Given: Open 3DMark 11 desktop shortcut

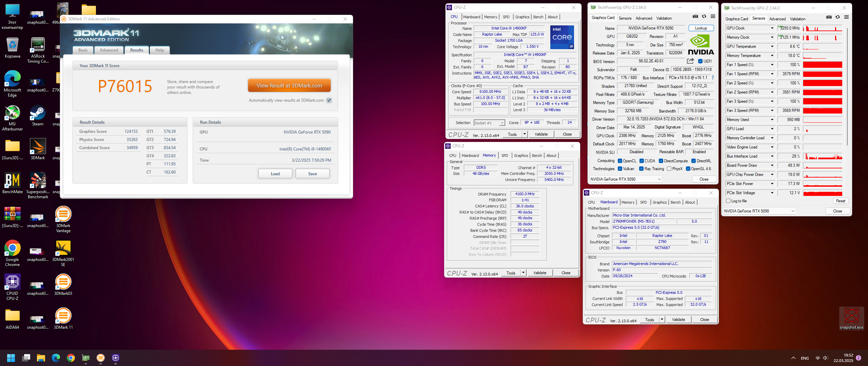Looking at the screenshot, I should [63, 319].
